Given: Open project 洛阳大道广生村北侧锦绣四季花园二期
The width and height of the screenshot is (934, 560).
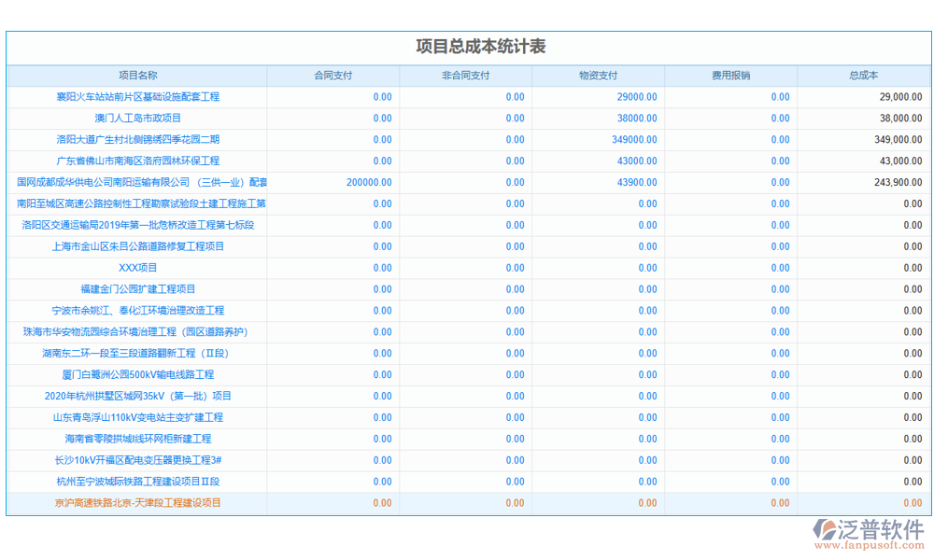Looking at the screenshot, I should coord(137,140).
